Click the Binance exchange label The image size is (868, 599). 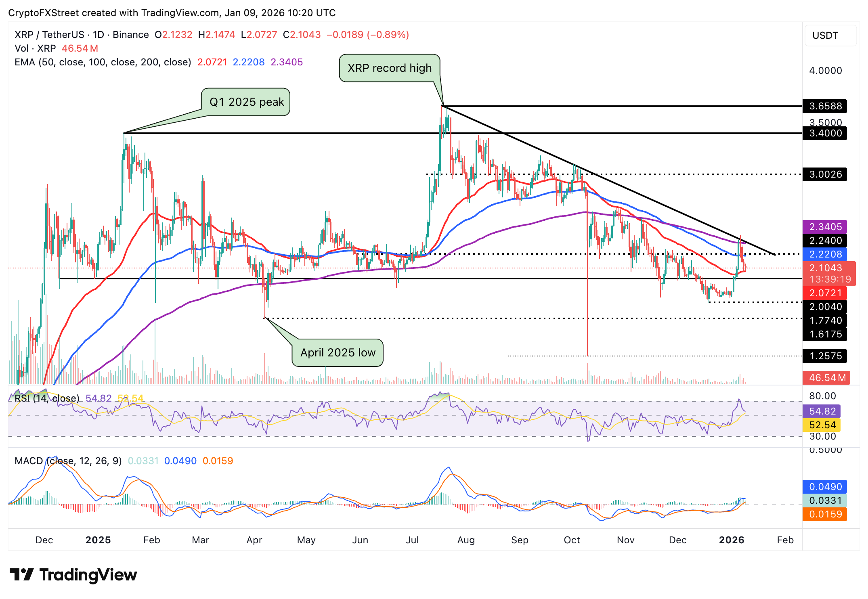tap(130, 35)
